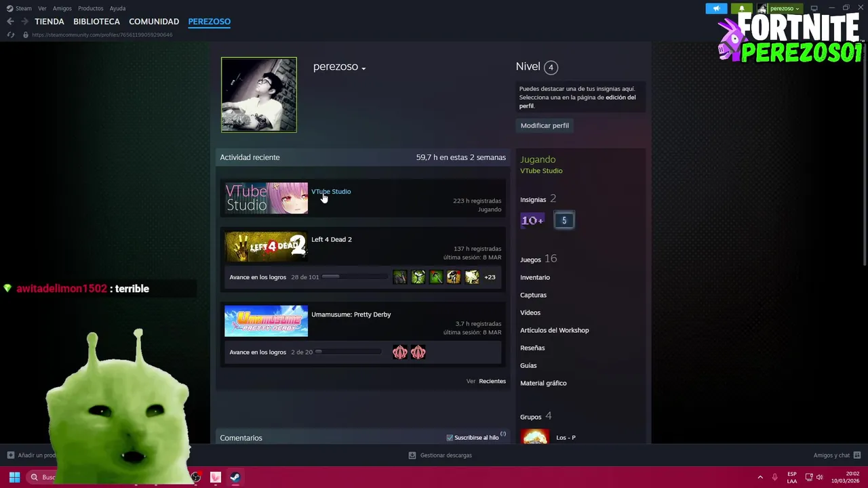Click the Gestionar descargas label
This screenshot has height=488, width=868.
point(446,455)
